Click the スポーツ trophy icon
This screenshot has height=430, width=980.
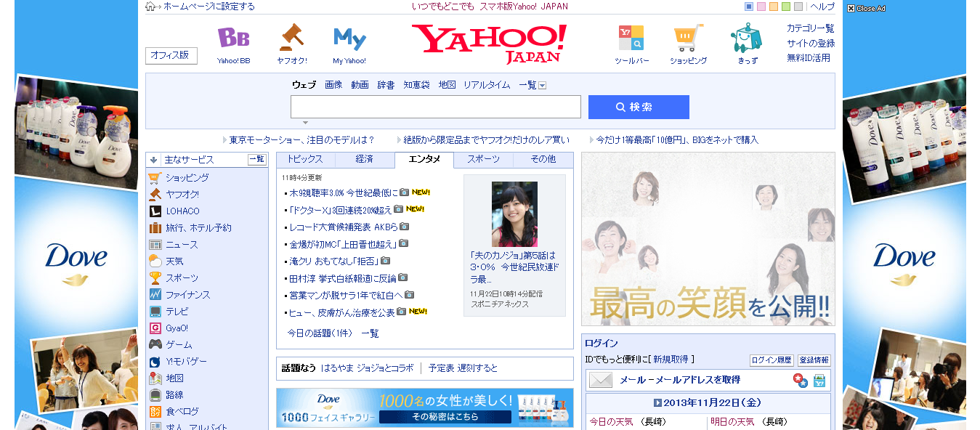coord(155,278)
